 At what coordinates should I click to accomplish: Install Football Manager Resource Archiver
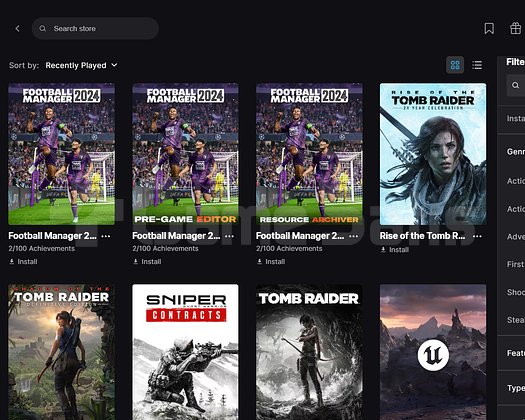click(271, 262)
